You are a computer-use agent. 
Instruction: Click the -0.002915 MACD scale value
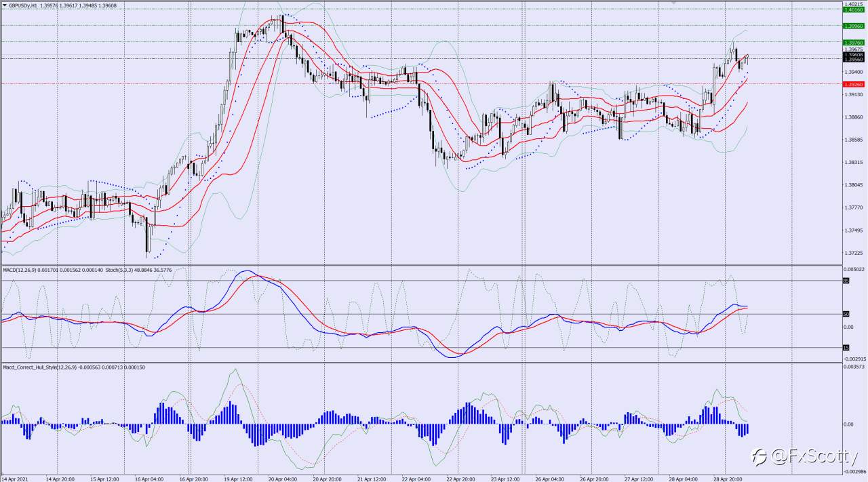(854, 359)
